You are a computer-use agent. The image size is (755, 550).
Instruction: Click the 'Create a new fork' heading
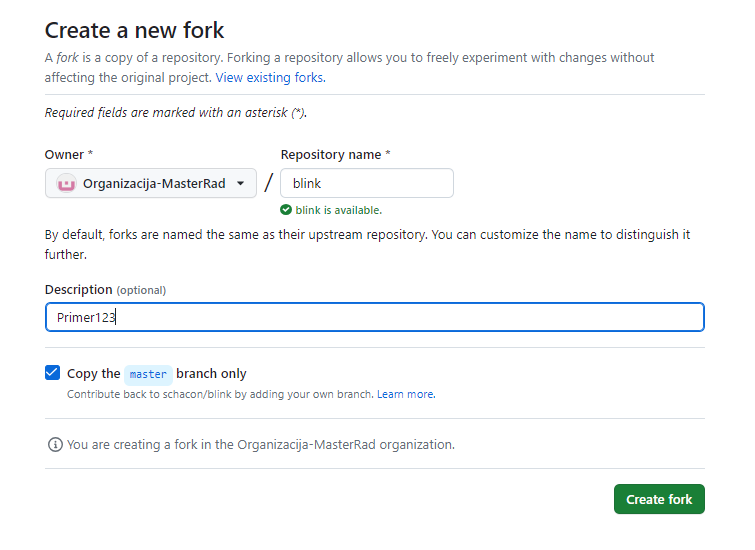point(134,30)
